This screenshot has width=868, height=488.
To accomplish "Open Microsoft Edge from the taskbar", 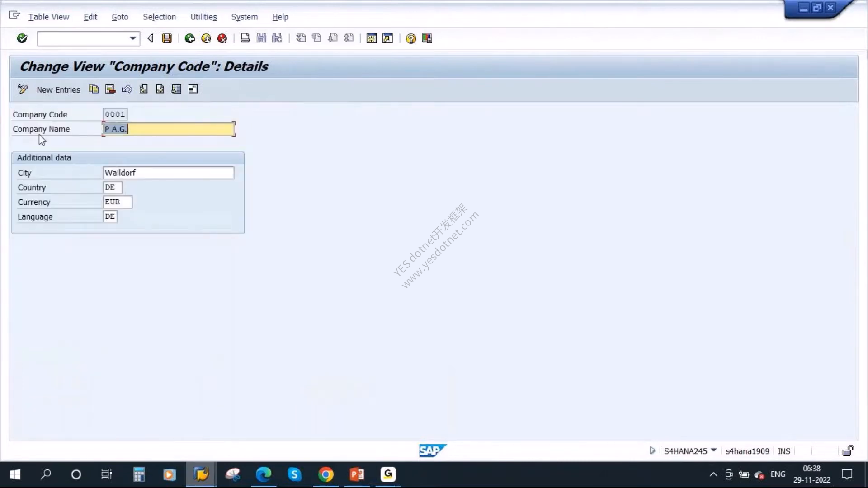I will (x=264, y=474).
